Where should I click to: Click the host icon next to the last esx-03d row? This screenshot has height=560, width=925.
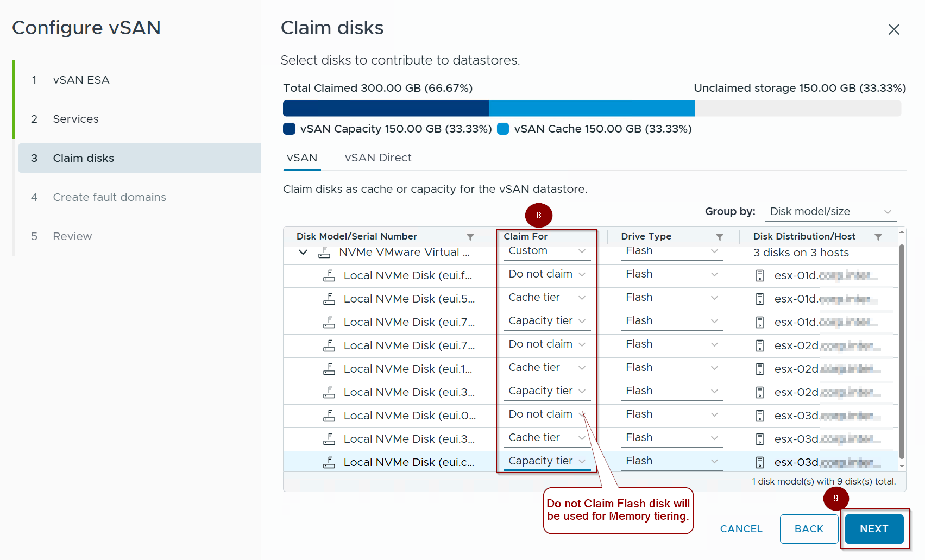coord(760,462)
